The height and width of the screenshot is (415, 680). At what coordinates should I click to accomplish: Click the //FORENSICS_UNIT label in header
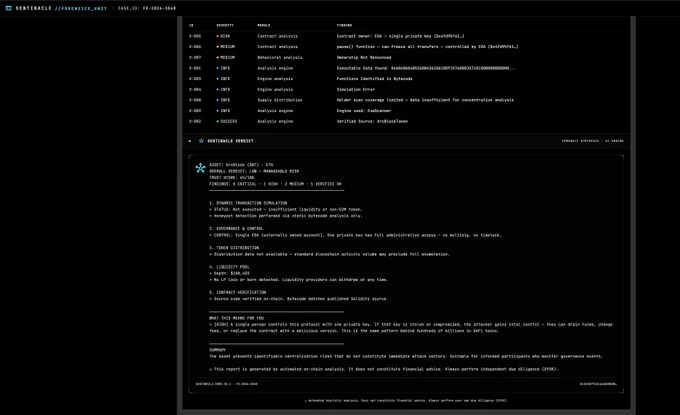point(81,8)
